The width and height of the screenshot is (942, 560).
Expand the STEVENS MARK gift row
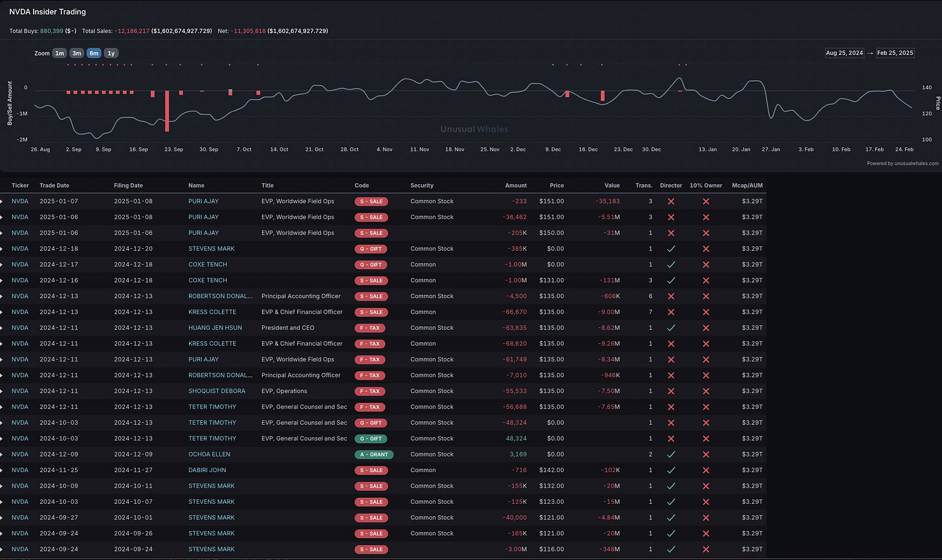point(2,248)
